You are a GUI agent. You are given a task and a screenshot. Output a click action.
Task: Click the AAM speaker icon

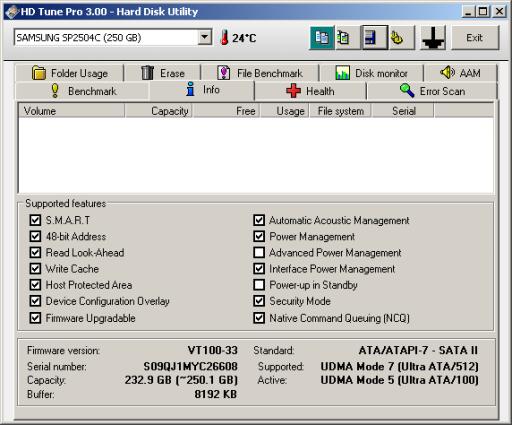(447, 72)
